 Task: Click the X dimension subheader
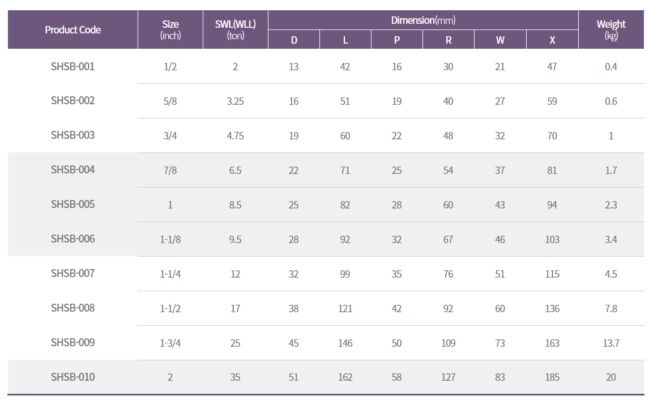(x=552, y=40)
